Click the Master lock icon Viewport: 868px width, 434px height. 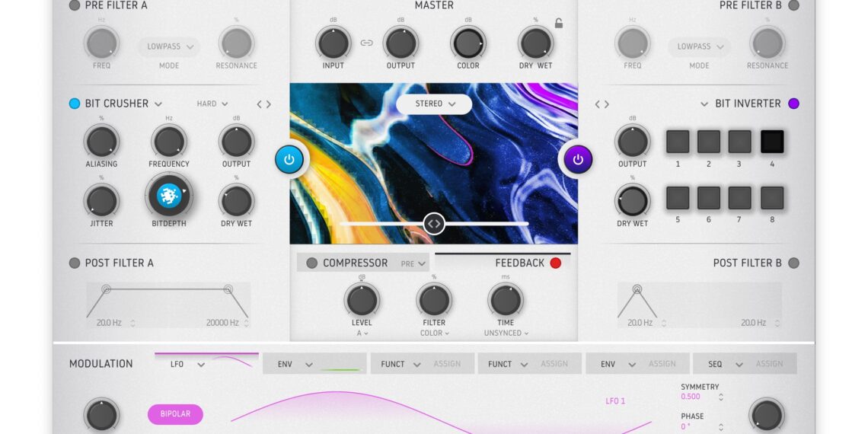click(x=559, y=24)
